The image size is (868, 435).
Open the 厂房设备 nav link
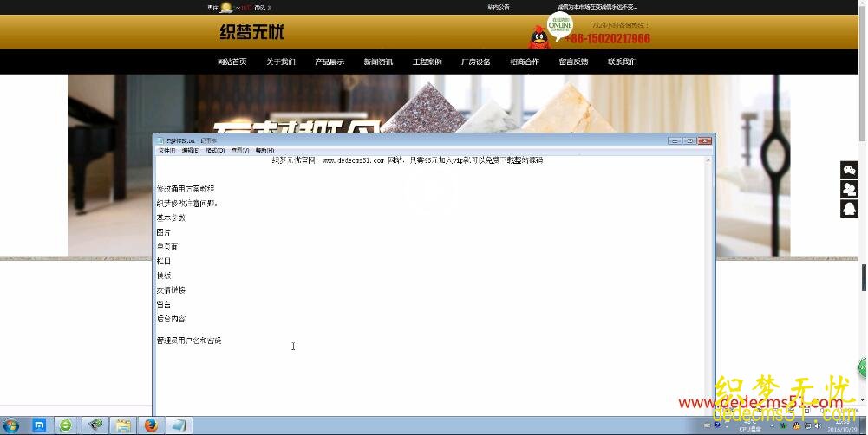click(475, 62)
